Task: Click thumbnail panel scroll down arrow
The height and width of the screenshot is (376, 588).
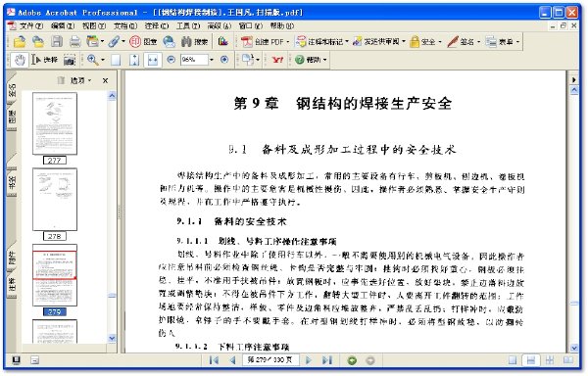Action: (x=112, y=338)
